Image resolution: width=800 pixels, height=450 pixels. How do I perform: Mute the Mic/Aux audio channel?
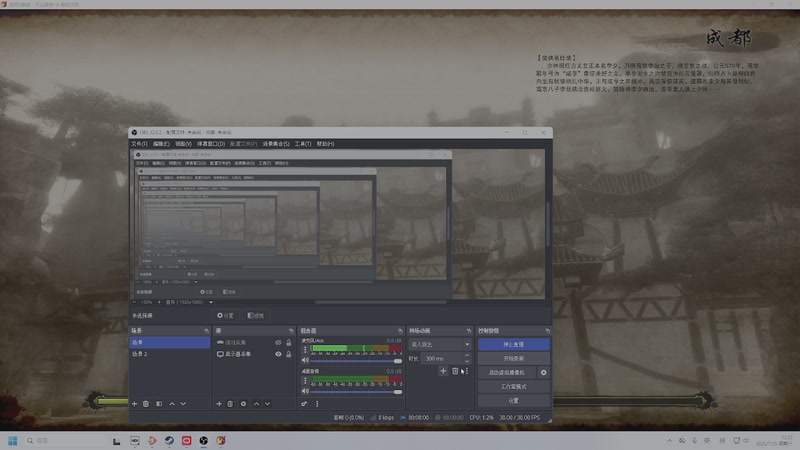click(x=305, y=360)
